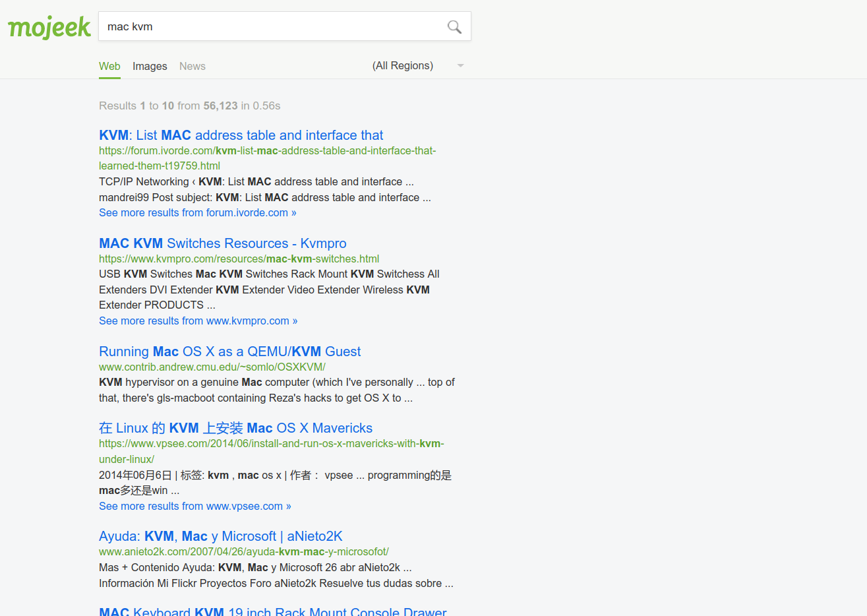
Task: Click the 'KVM hypervisor on a genuine Mac' snippet
Action: point(277,390)
